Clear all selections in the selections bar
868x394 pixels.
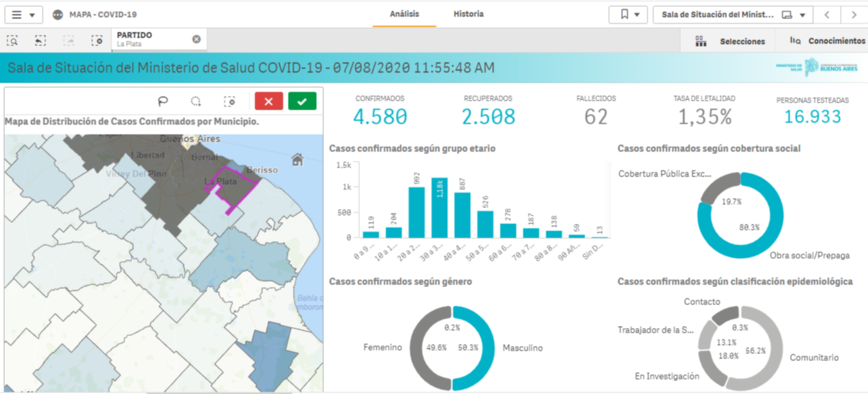96,40
